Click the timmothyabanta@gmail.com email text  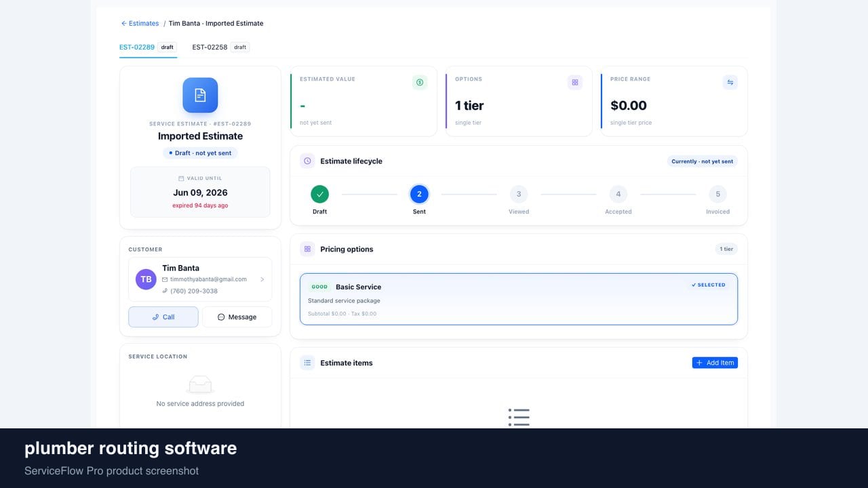pos(209,279)
